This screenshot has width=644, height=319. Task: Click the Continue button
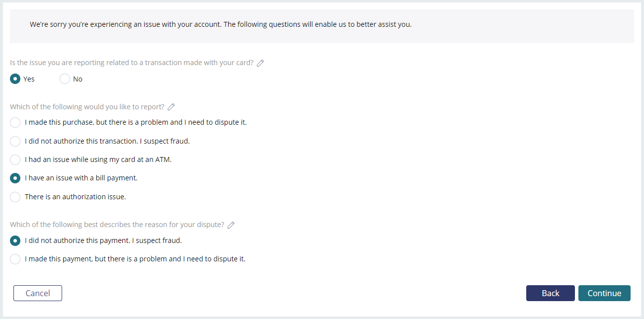604,293
